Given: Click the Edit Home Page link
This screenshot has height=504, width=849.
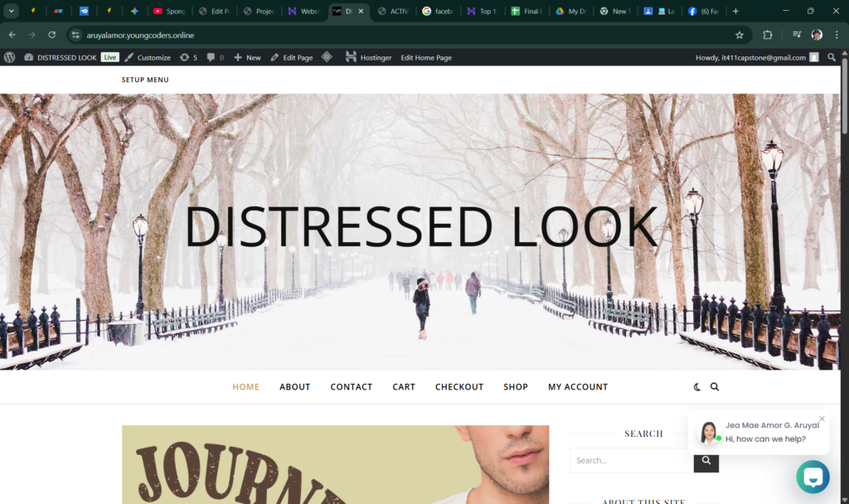Looking at the screenshot, I should 425,57.
